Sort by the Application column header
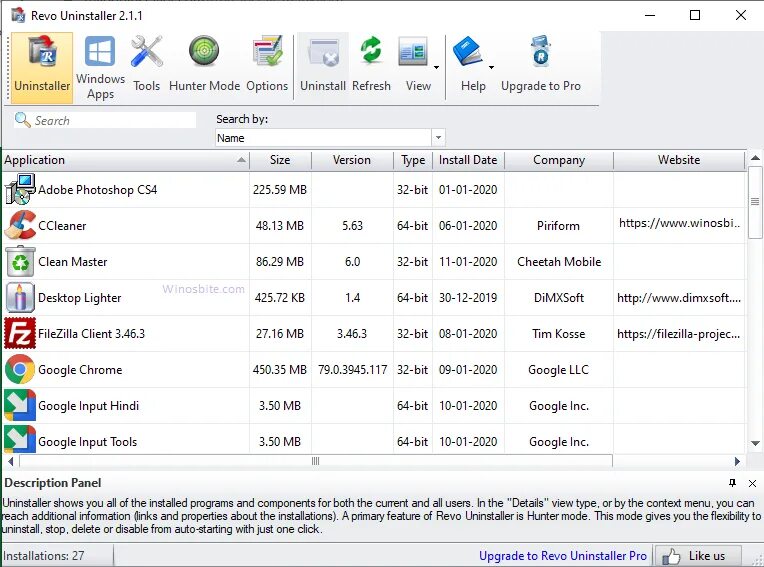Viewport: 764px width, 567px height. pos(126,160)
